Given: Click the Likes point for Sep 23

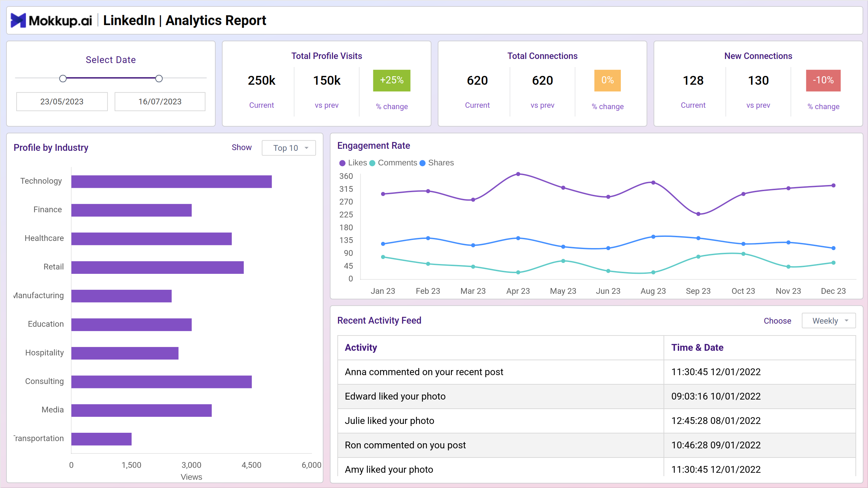Looking at the screenshot, I should click(698, 214).
